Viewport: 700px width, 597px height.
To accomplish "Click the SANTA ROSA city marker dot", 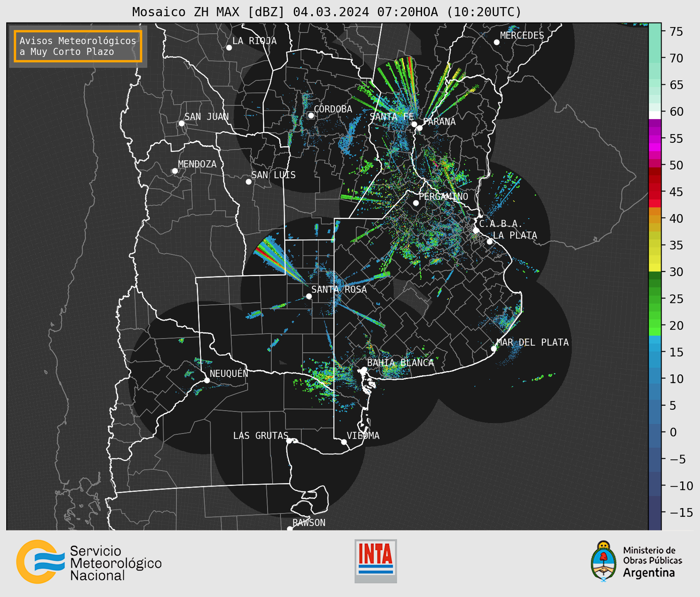I will click(309, 296).
